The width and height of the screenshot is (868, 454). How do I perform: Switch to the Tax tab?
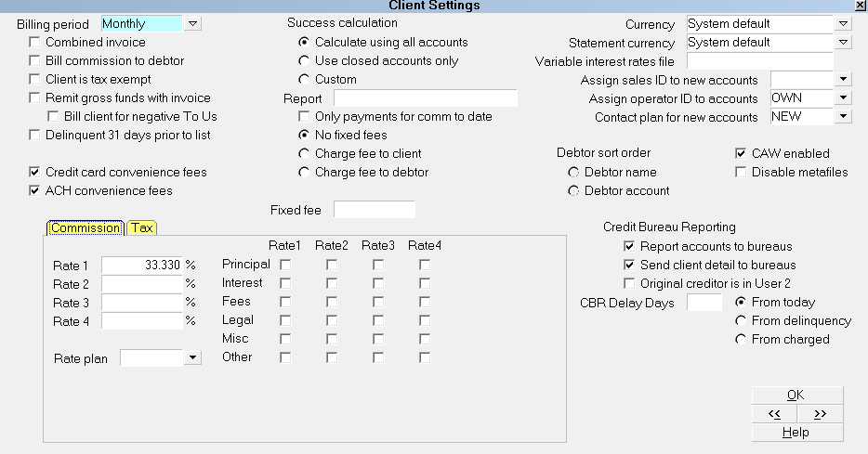pos(141,227)
